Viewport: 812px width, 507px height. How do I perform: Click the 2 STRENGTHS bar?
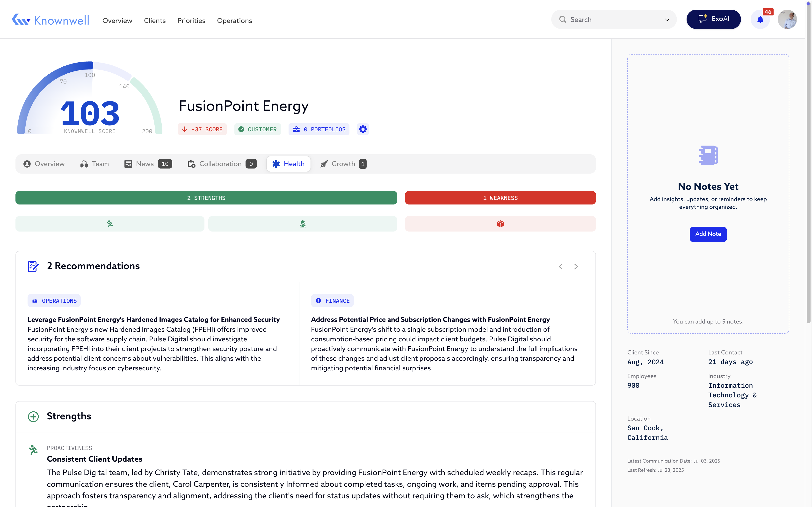[206, 198]
